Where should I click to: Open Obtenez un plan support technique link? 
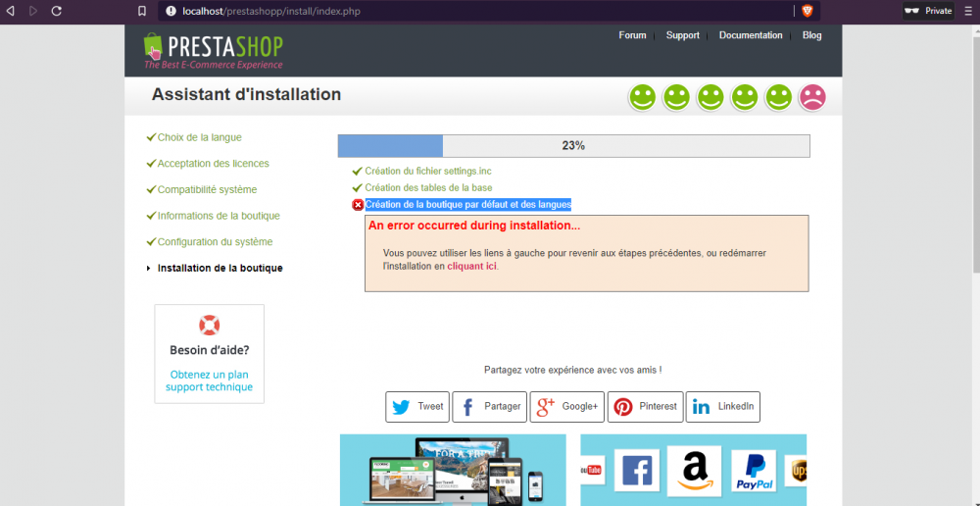210,380
